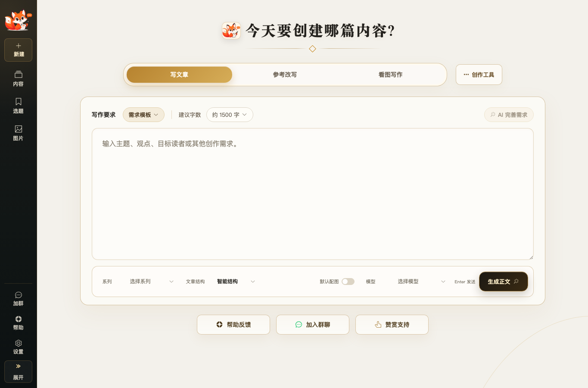This screenshot has height=388, width=588.
Task: Select the 写文章 tab
Action: [x=179, y=75]
